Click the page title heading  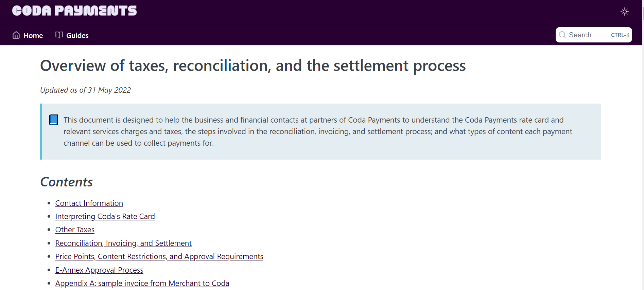253,66
